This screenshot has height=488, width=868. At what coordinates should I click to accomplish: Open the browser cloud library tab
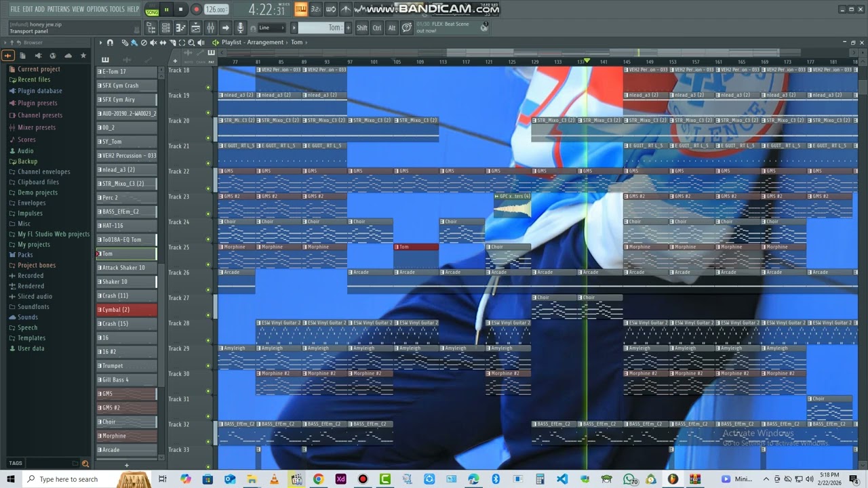[x=68, y=56]
